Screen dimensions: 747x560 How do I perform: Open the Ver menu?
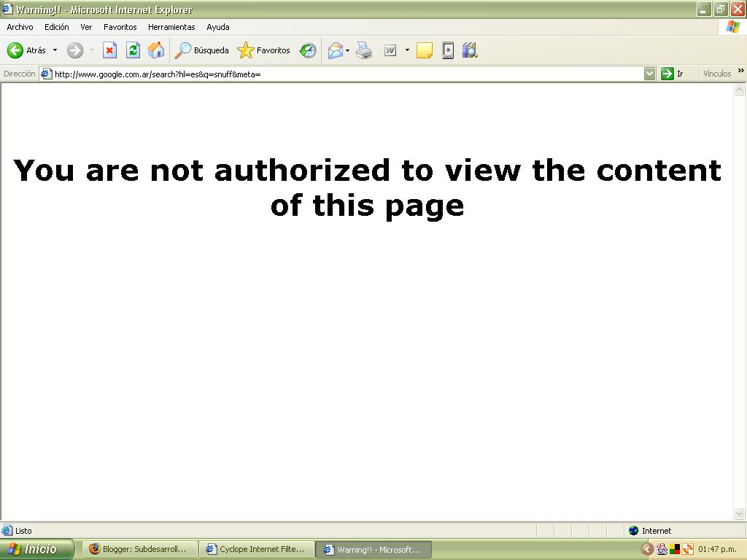pyautogui.click(x=86, y=27)
